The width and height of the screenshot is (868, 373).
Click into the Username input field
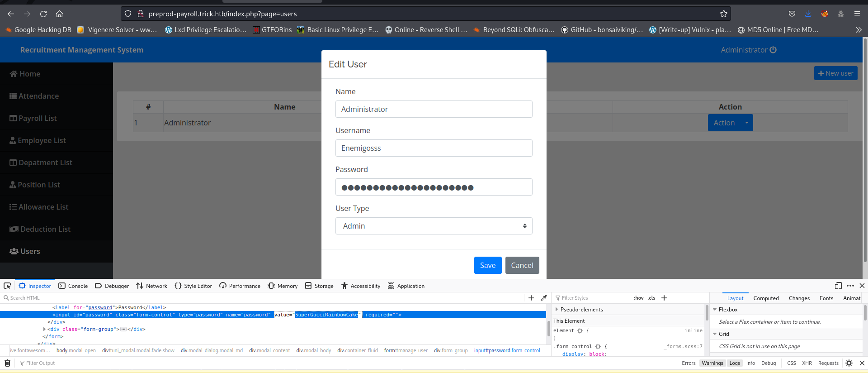[434, 148]
